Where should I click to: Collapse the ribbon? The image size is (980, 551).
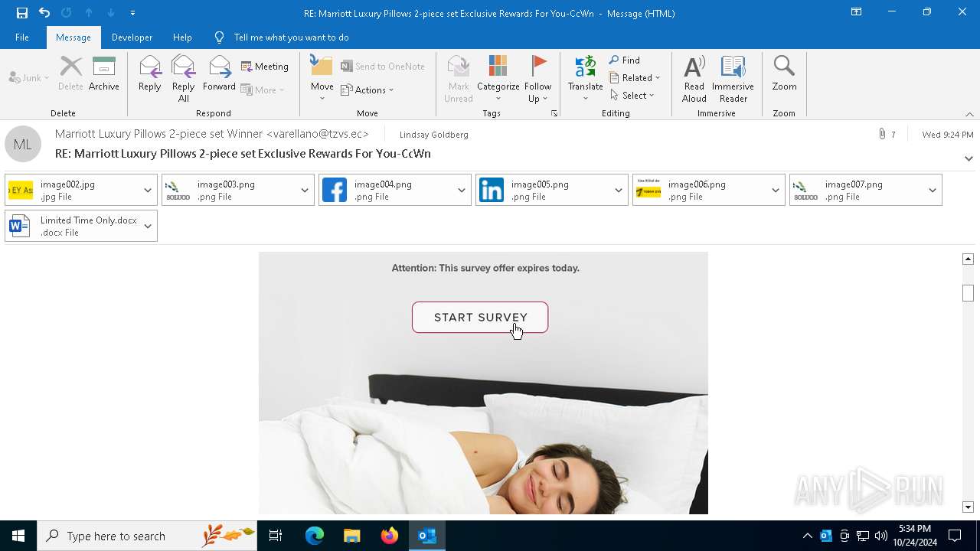969,114
